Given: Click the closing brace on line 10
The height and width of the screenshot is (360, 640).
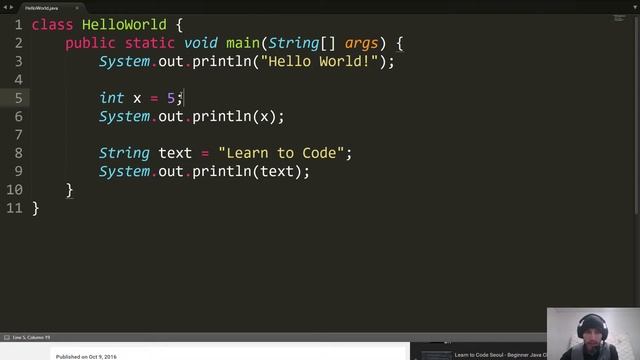Looking at the screenshot, I should [x=69, y=190].
